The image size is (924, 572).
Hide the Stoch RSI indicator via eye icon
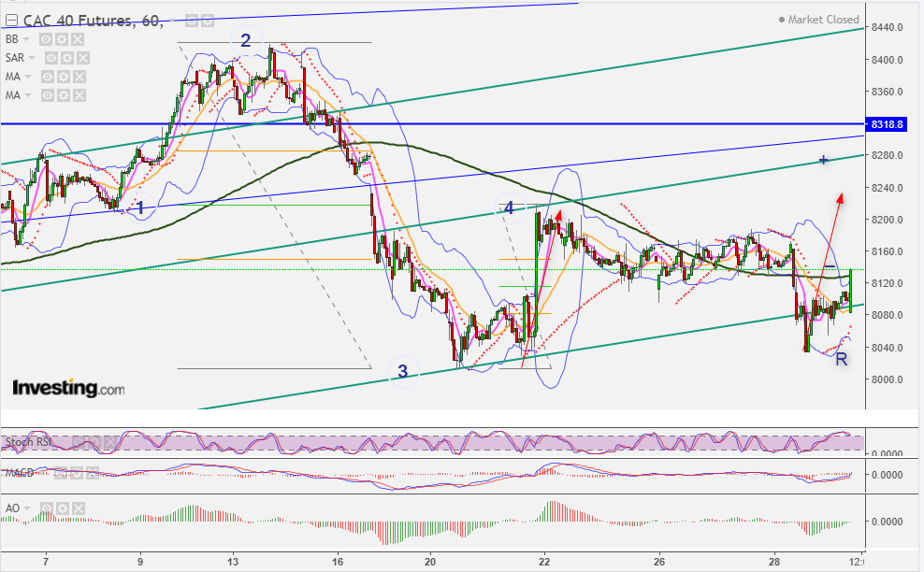pyautogui.click(x=79, y=442)
